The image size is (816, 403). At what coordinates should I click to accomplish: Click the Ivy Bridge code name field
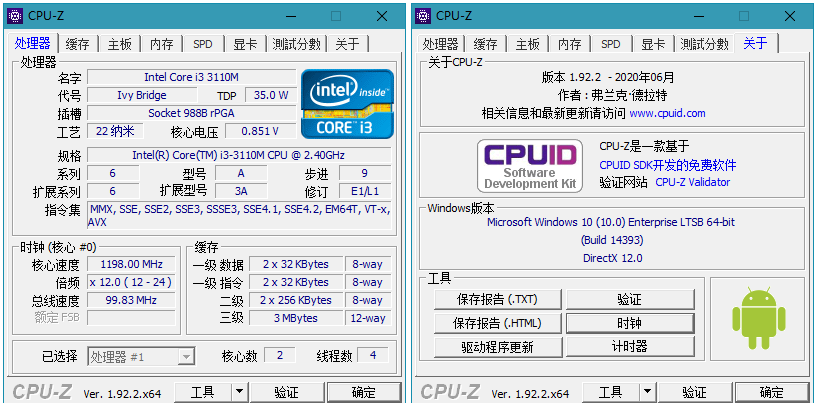pyautogui.click(x=142, y=95)
